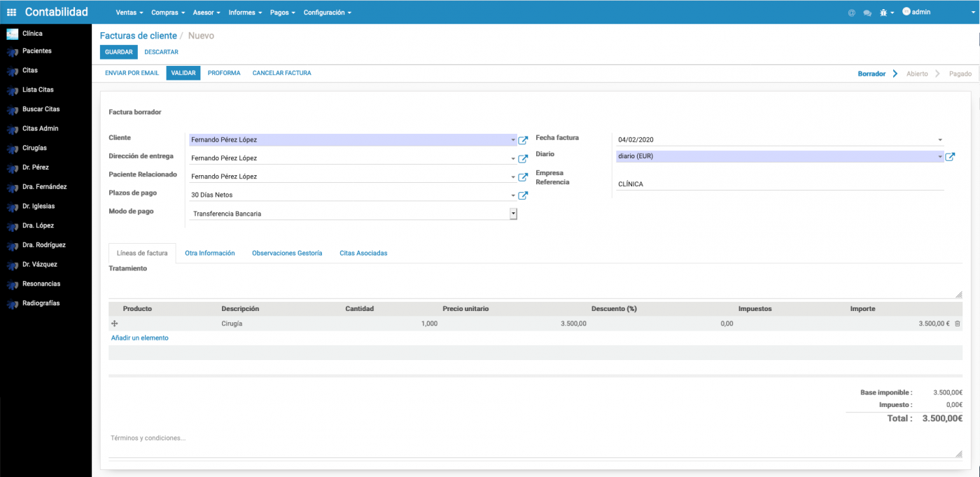Delete the Cirugía invoice line trash icon
This screenshot has width=980, height=477.
tap(958, 324)
